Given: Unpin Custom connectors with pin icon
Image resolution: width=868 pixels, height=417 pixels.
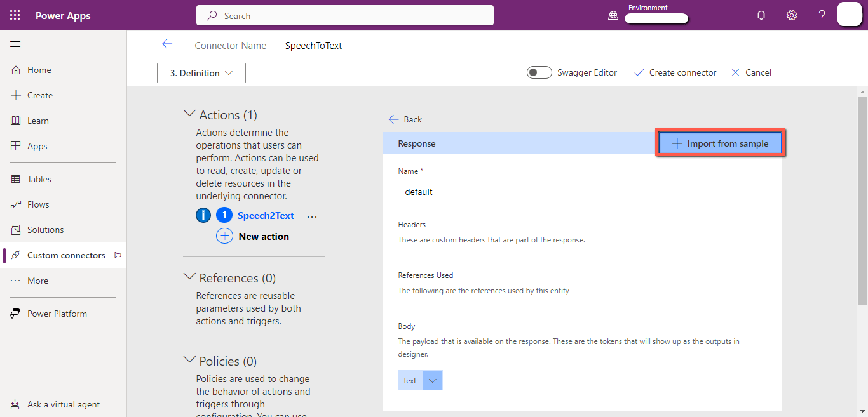Looking at the screenshot, I should click(116, 255).
